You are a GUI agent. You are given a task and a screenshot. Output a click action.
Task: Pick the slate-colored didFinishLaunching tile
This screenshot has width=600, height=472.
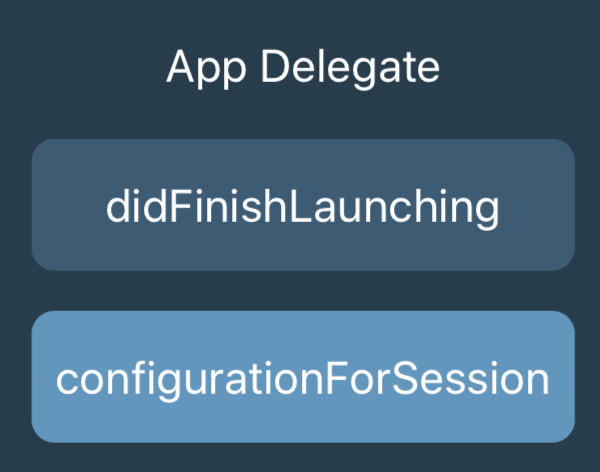coord(303,205)
